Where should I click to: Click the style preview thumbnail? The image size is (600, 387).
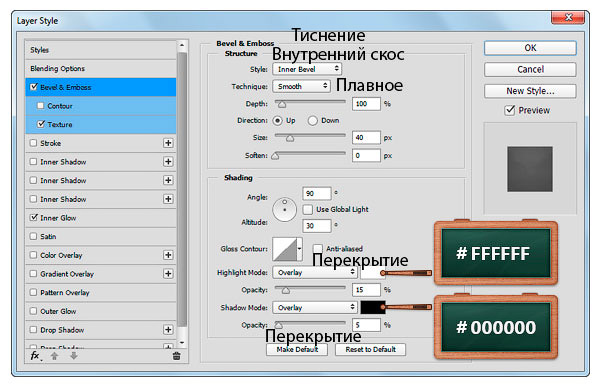pyautogui.click(x=530, y=169)
